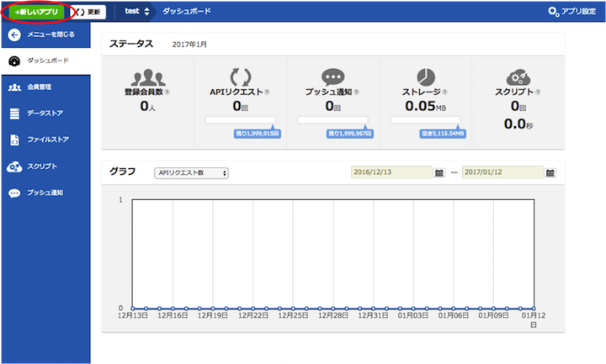Click the 0.05MB storage value
The image size is (606, 364).
(x=426, y=106)
